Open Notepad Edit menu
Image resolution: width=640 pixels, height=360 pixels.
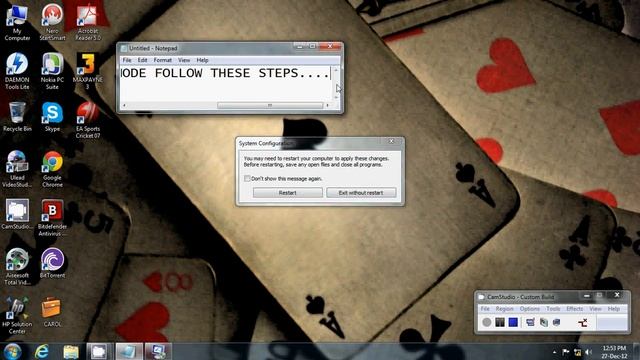click(x=142, y=60)
